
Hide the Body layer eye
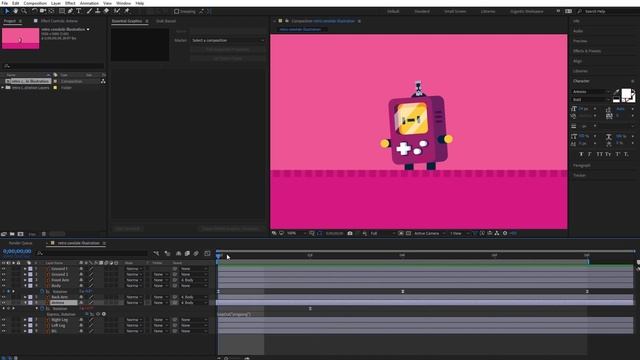pyautogui.click(x=4, y=286)
